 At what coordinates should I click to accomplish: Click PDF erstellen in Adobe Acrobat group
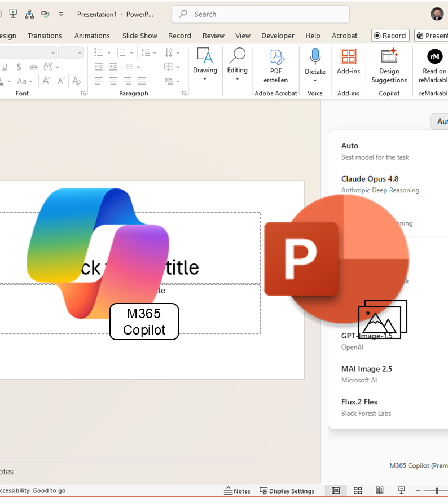tap(276, 66)
